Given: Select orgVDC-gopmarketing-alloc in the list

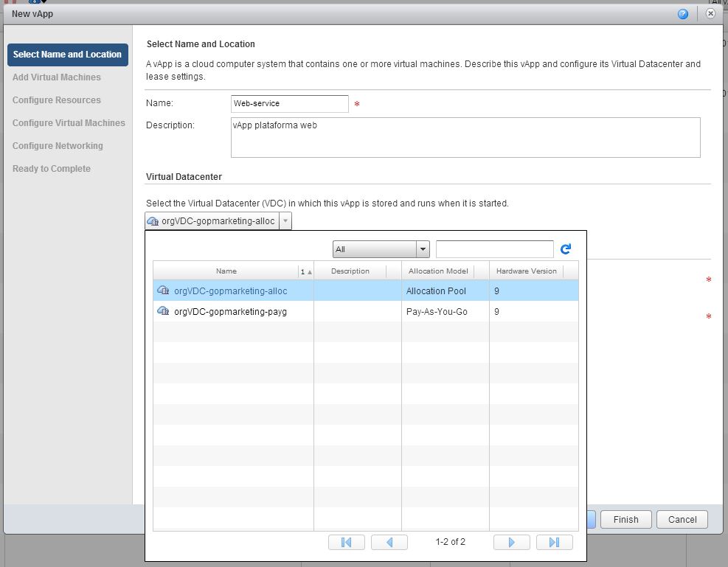Looking at the screenshot, I should (x=366, y=291).
